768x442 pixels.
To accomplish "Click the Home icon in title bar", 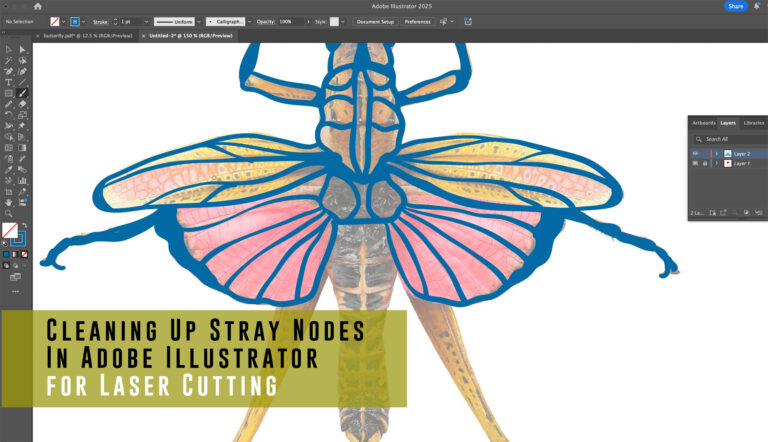I will 38,6.
